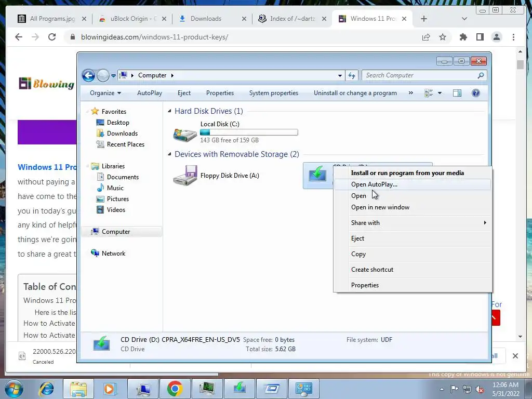Click the Explorer Back navigation button
The width and height of the screenshot is (532, 399).
[88, 75]
